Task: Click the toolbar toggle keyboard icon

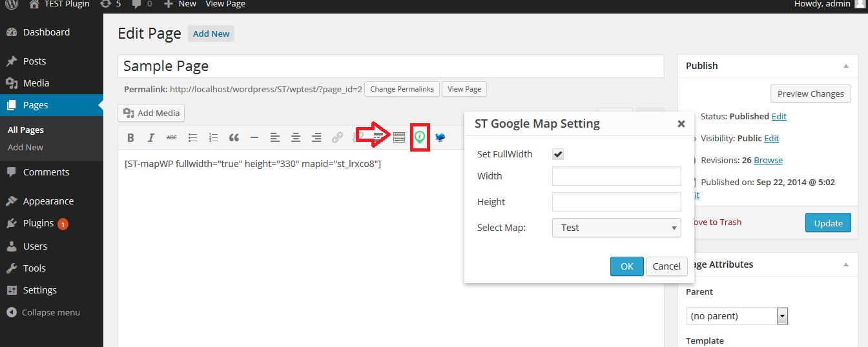Action: (399, 137)
